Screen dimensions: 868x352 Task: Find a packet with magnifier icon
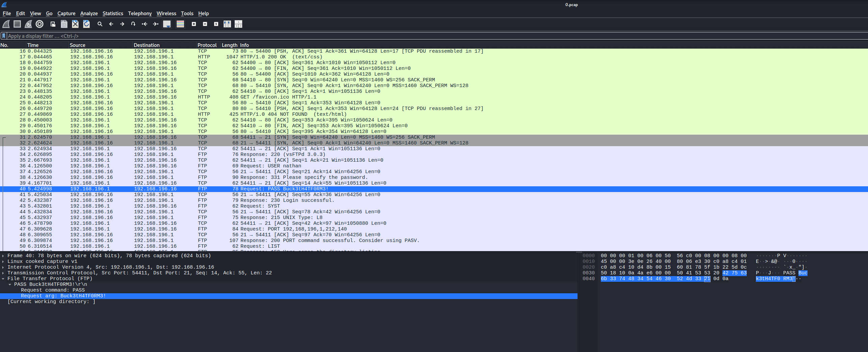click(100, 24)
